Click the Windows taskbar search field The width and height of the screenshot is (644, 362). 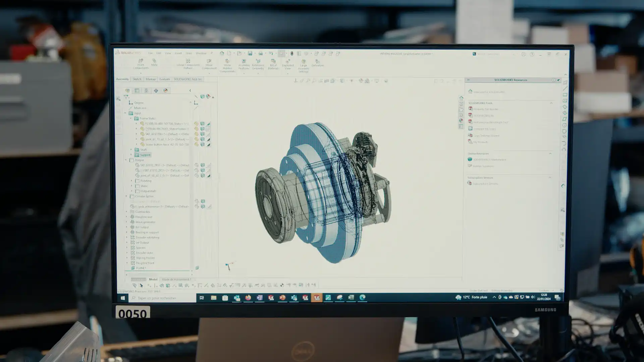pos(163,298)
